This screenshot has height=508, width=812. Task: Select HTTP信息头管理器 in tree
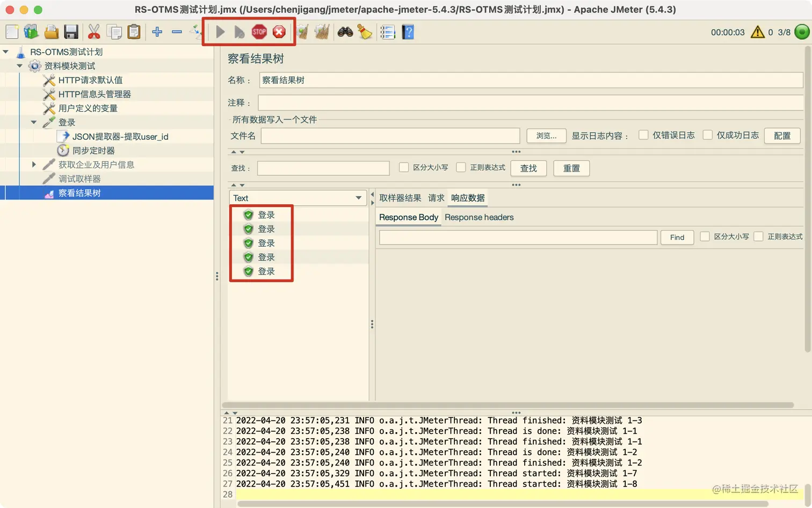95,94
